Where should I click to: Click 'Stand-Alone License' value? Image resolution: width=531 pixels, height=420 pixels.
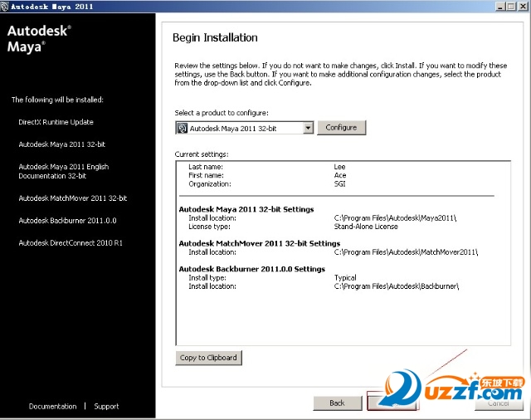pyautogui.click(x=366, y=227)
